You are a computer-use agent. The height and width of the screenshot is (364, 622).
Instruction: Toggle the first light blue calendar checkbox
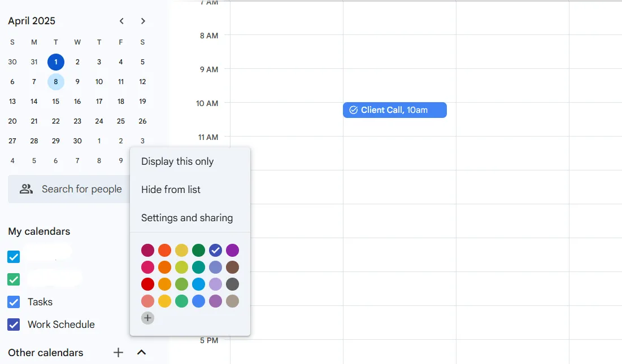click(x=14, y=257)
